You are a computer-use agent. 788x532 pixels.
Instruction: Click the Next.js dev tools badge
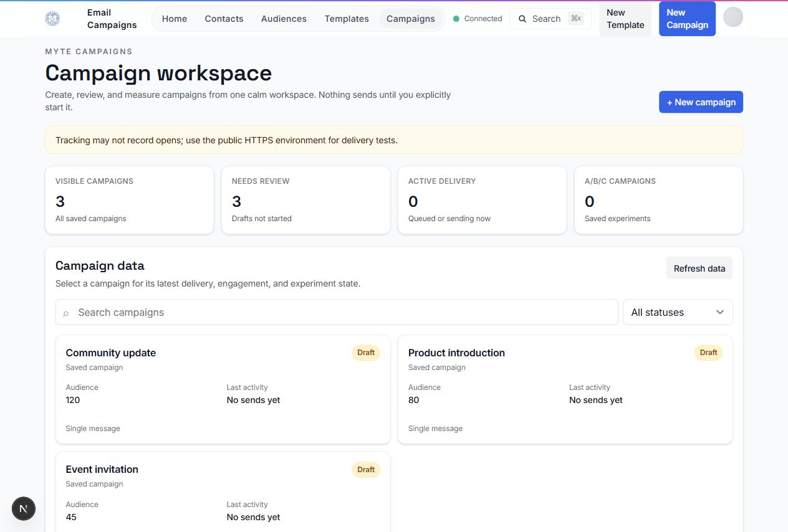tap(24, 509)
